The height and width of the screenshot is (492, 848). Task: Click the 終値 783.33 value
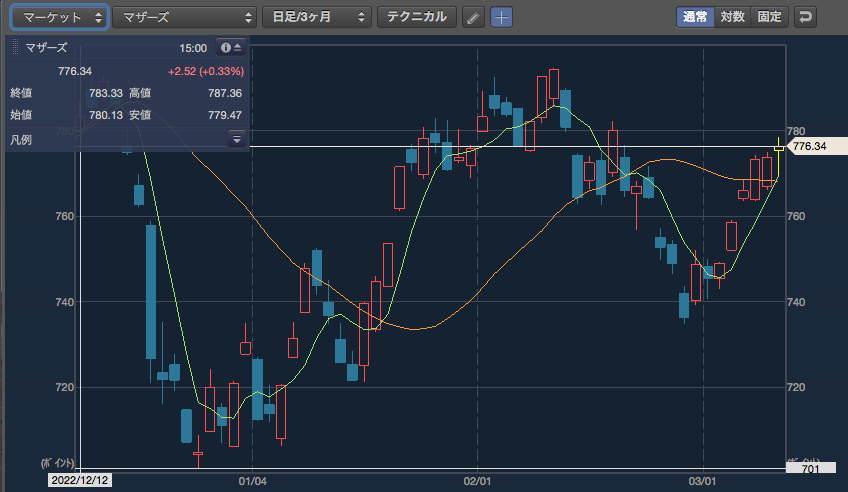point(106,93)
